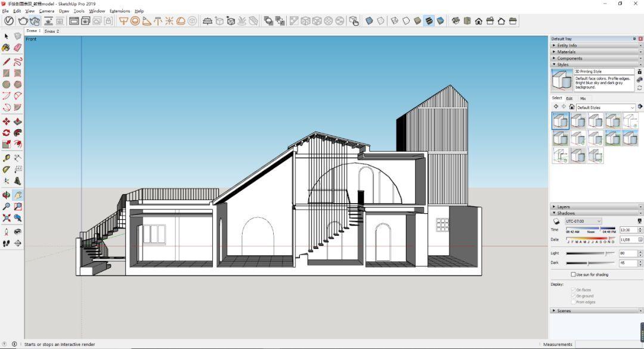Add a V-Ray dome light
The image size is (644, 349).
181,21
